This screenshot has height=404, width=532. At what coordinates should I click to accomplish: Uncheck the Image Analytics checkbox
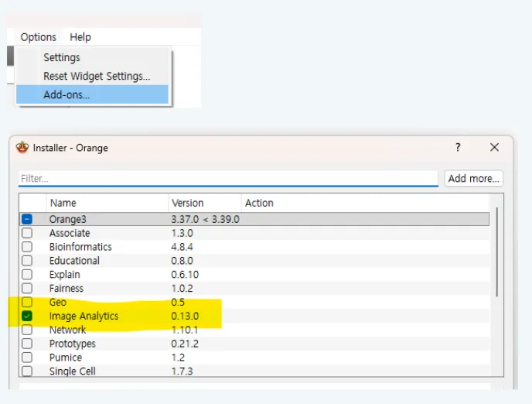[27, 316]
